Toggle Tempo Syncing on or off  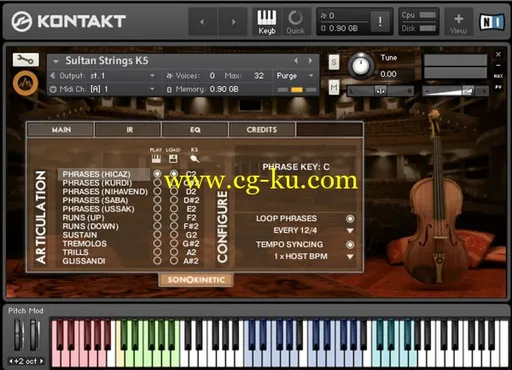tap(350, 245)
